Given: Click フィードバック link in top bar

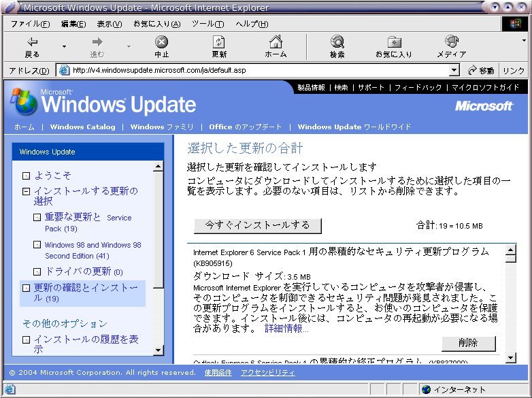Looking at the screenshot, I should click(x=418, y=88).
